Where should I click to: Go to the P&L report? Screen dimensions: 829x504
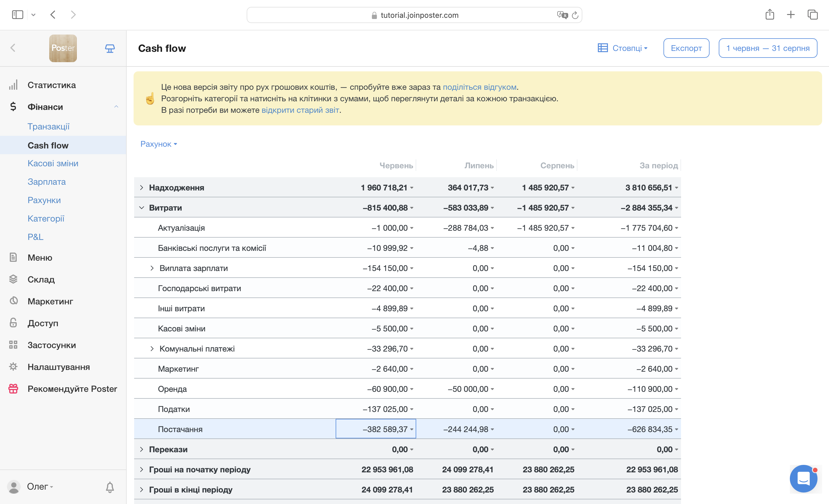pyautogui.click(x=35, y=237)
